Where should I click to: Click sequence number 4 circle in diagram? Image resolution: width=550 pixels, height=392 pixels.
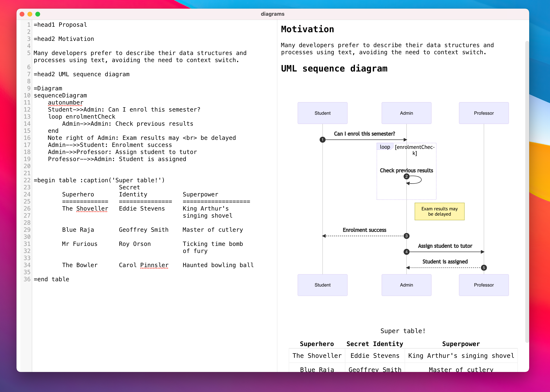pos(406,252)
